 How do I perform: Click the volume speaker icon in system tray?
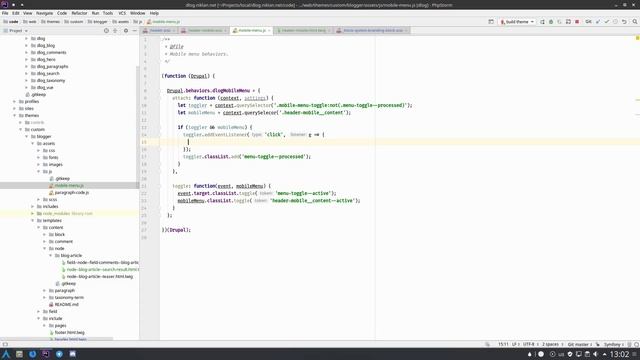coord(596,354)
